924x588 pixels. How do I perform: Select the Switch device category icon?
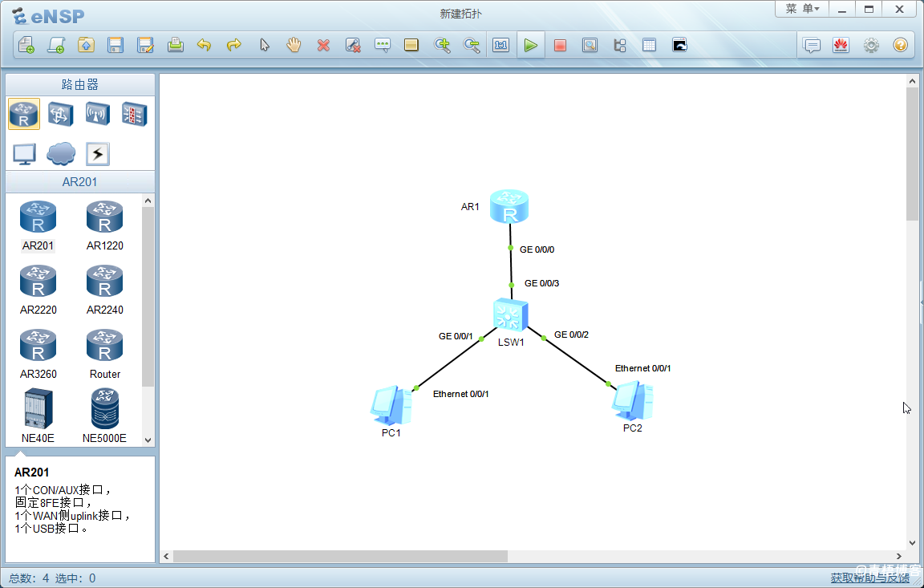pos(61,114)
